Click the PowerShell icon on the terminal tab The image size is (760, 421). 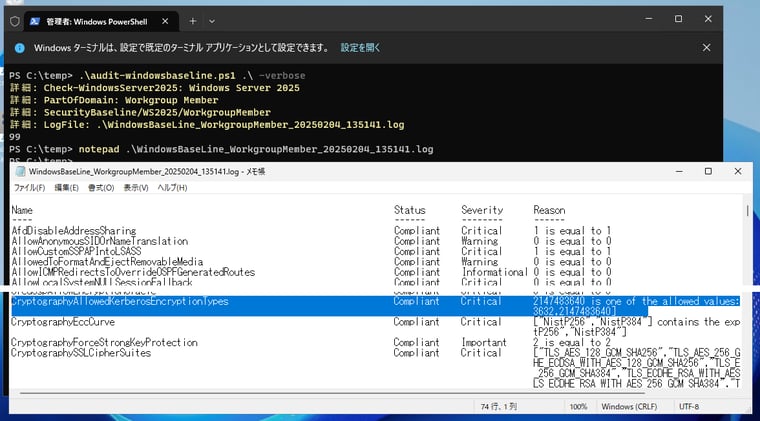34,21
